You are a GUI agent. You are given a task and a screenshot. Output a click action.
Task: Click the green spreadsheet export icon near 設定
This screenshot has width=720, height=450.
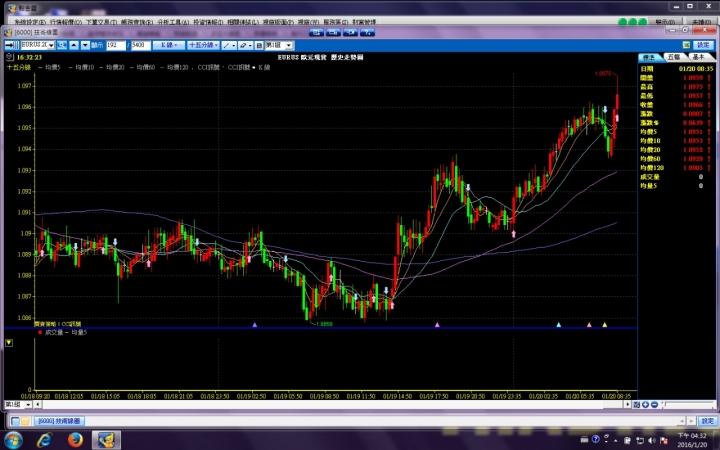686,45
